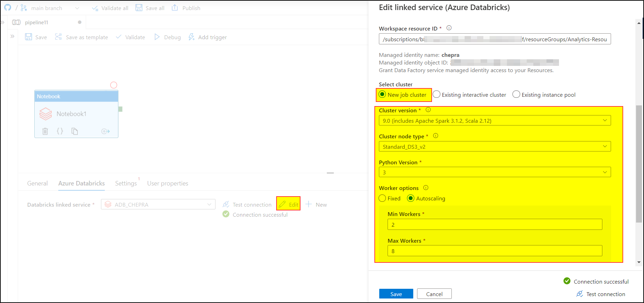Click Validate in pipeline toolbar
Viewport: 644px width, 303px height.
130,37
